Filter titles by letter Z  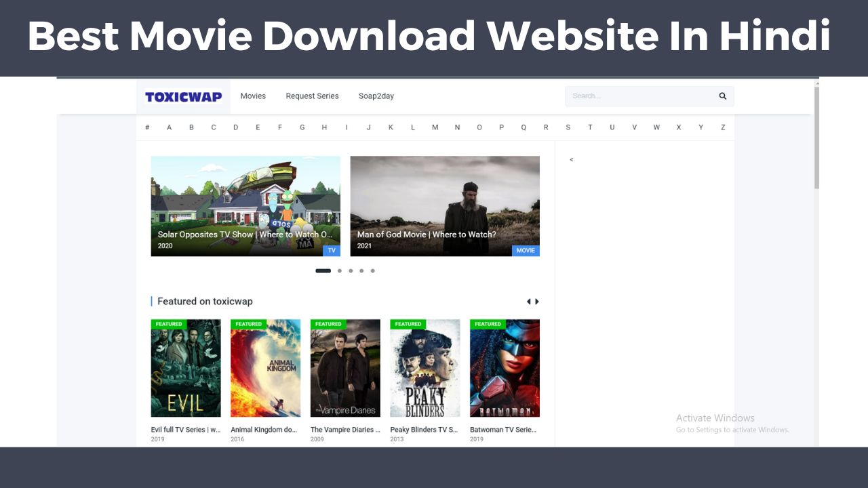click(723, 127)
